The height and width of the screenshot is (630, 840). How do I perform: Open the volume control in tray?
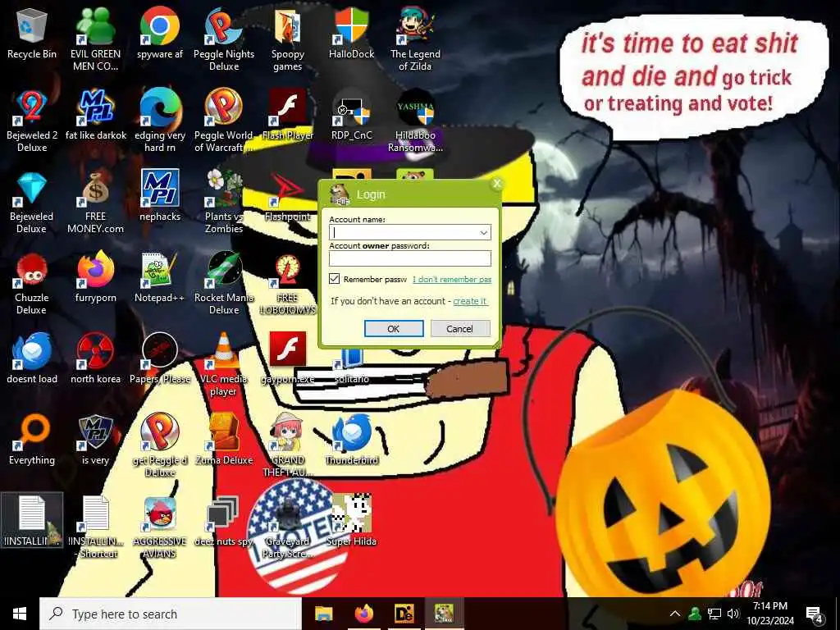733,614
